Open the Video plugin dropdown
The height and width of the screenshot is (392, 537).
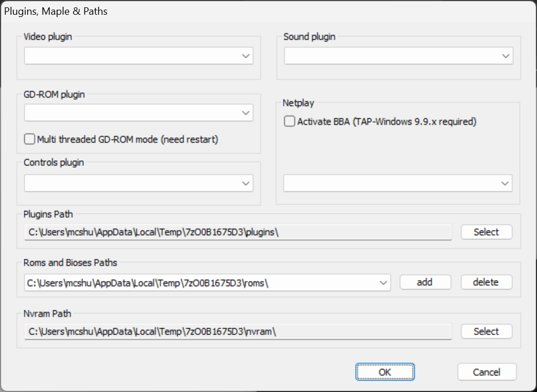138,56
